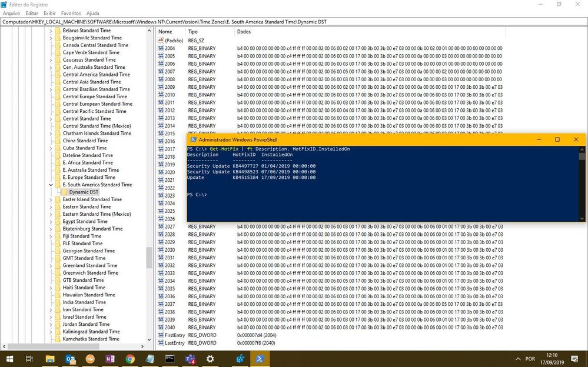Viewport: 588px width, 367px height.
Task: Open OneNote from the taskbar
Action: click(110, 359)
